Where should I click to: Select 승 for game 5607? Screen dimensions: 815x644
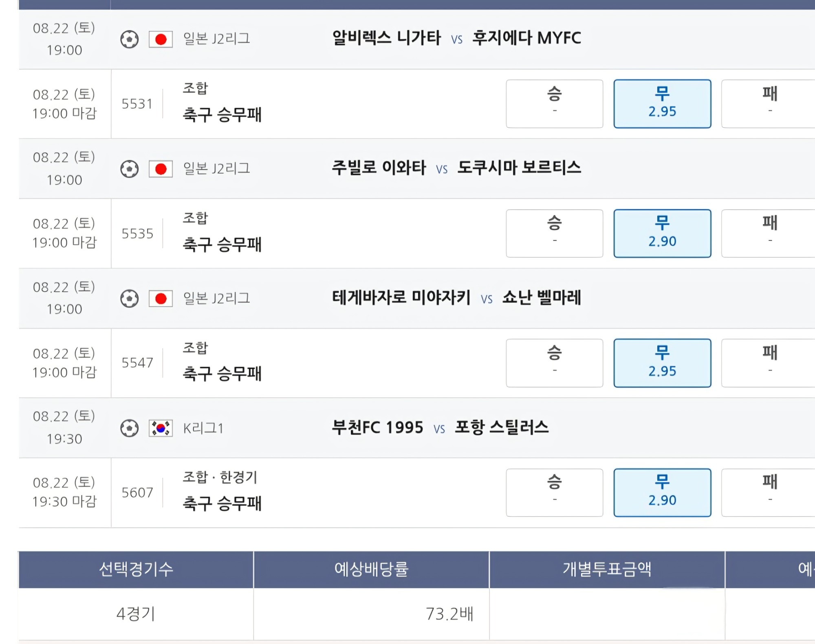(554, 492)
